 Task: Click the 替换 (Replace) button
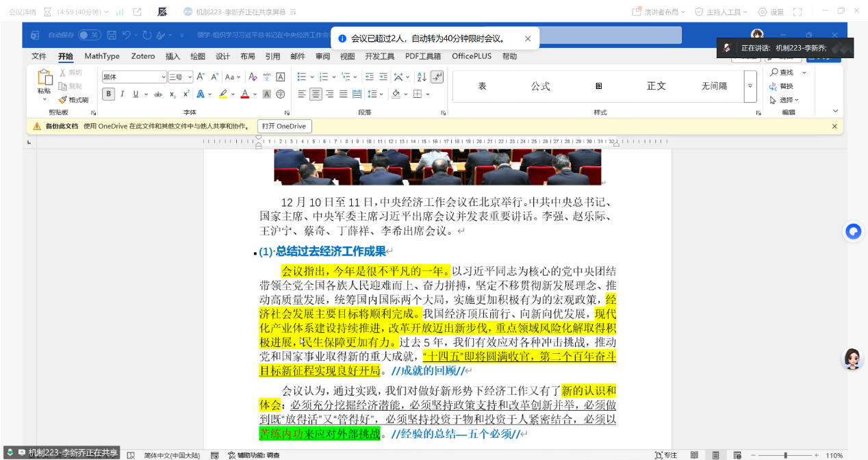tap(782, 86)
